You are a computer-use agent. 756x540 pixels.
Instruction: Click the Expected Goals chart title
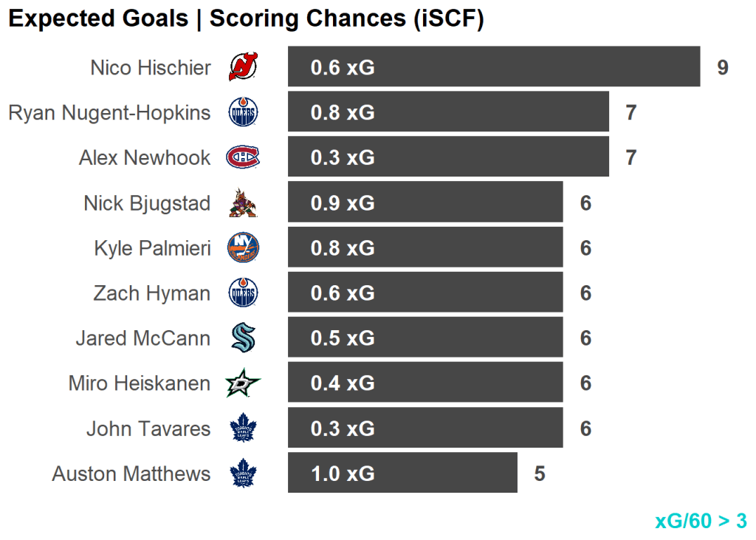tap(246, 19)
